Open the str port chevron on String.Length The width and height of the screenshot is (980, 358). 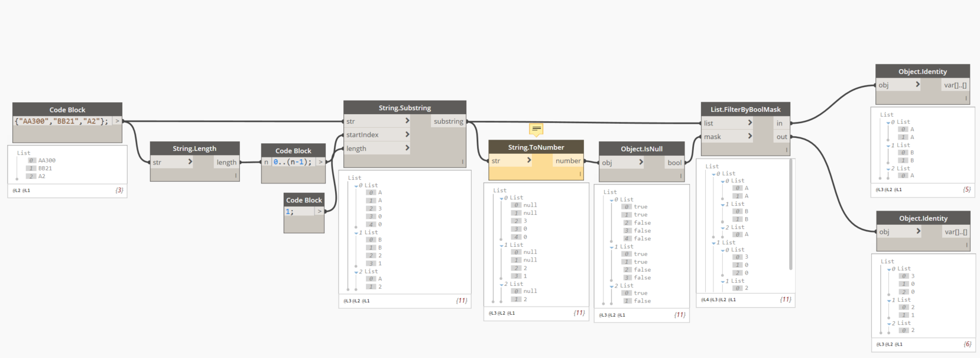pos(190,162)
